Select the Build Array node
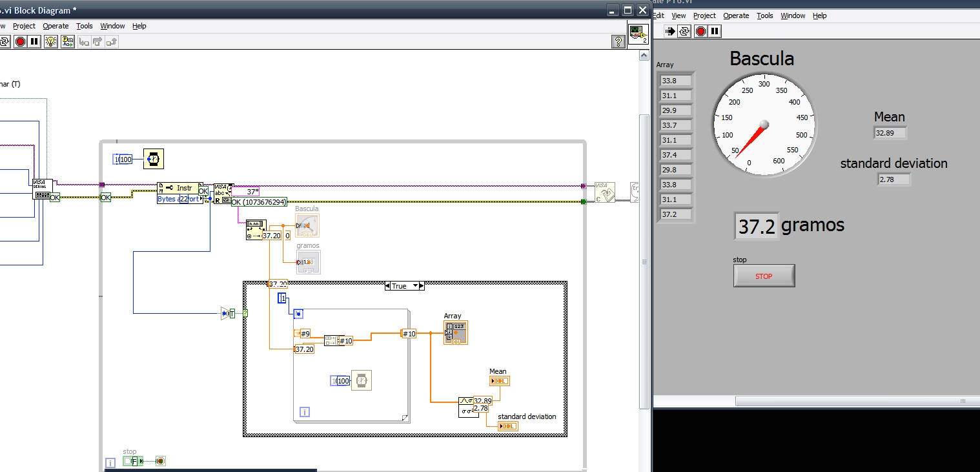This screenshot has width=980, height=472. click(334, 340)
